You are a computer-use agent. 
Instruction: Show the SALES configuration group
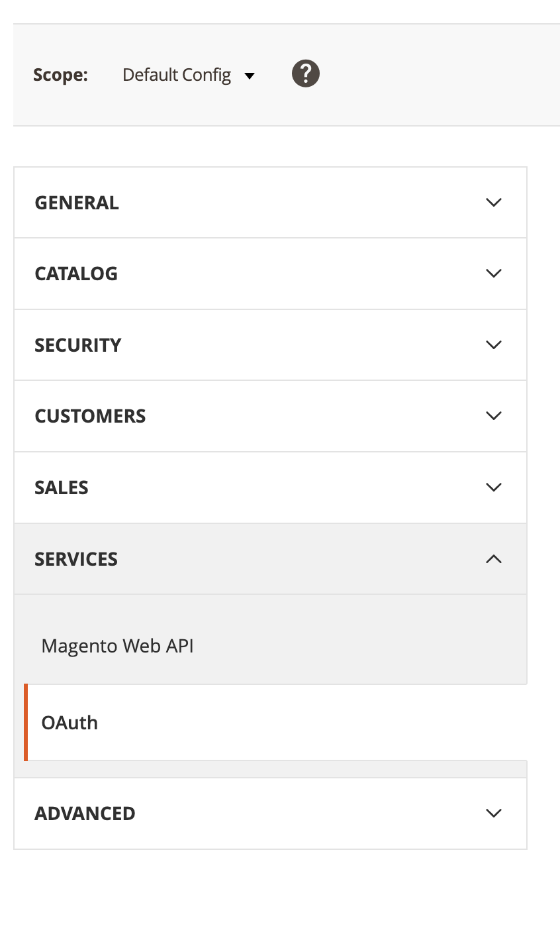(x=62, y=488)
